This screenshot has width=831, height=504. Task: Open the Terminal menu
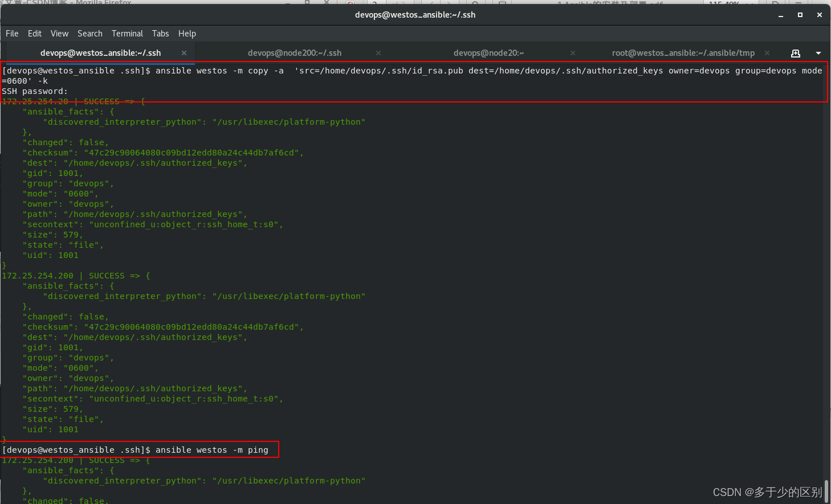tap(127, 34)
